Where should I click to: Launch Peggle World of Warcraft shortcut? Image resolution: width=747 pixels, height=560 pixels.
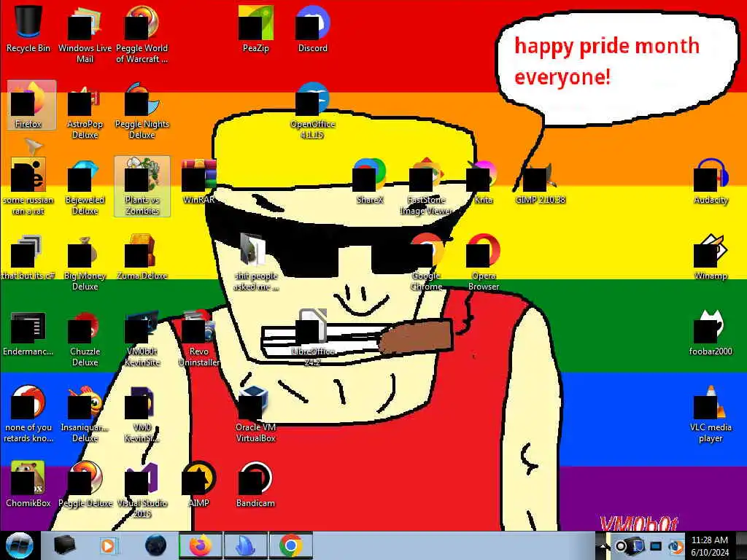coord(142,34)
